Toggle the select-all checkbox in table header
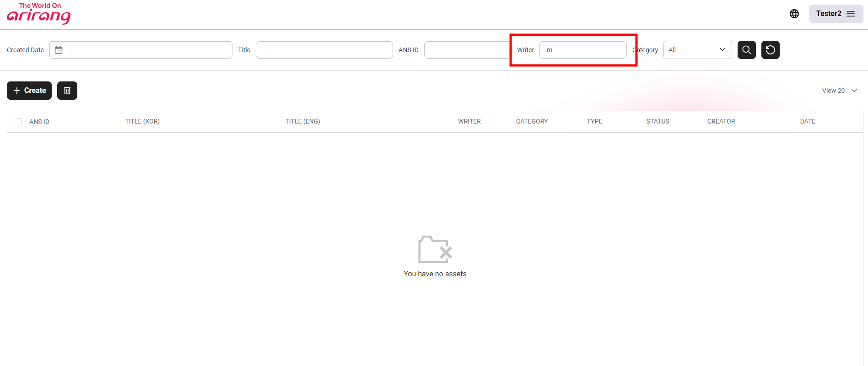This screenshot has width=868, height=366. (x=18, y=122)
